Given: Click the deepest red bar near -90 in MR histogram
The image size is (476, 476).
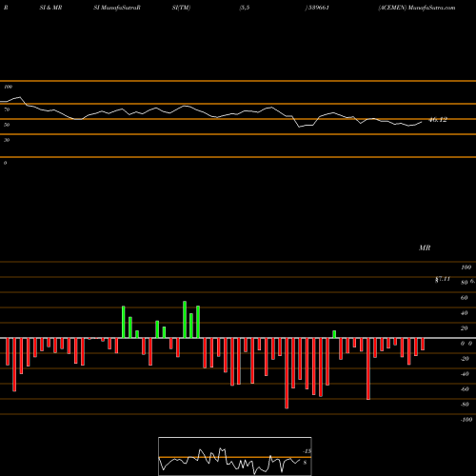Looking at the screenshot, I should (287, 373).
